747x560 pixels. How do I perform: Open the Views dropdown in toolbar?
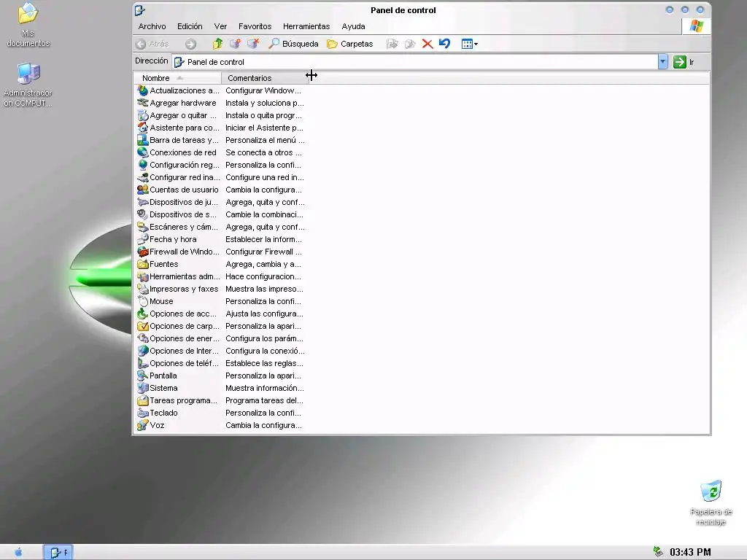[469, 44]
